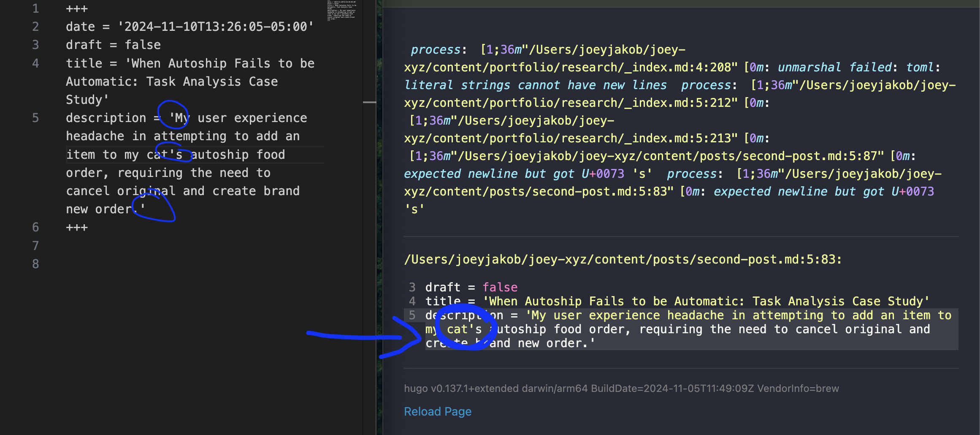Select line number 1 in editor gutter
This screenshot has width=980, height=435.
pyautogui.click(x=35, y=8)
